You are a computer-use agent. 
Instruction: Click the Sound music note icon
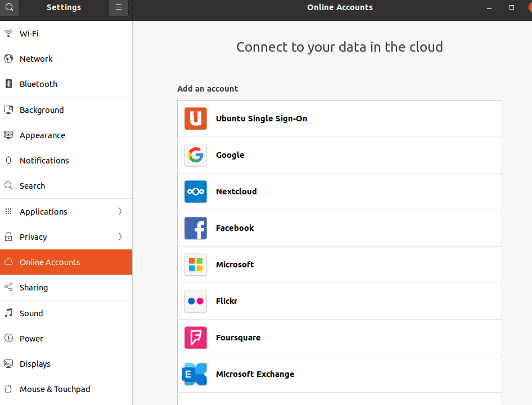click(8, 313)
